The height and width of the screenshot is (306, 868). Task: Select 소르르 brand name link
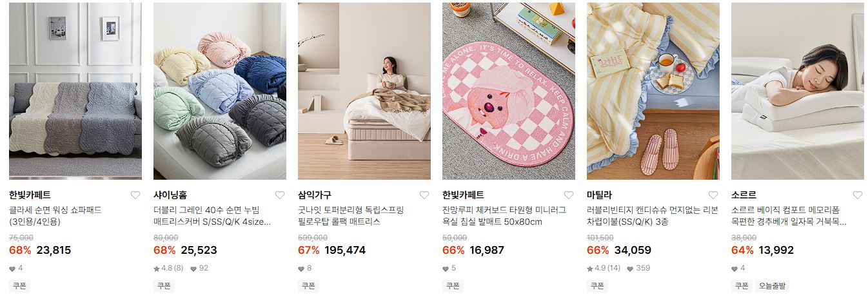point(744,195)
